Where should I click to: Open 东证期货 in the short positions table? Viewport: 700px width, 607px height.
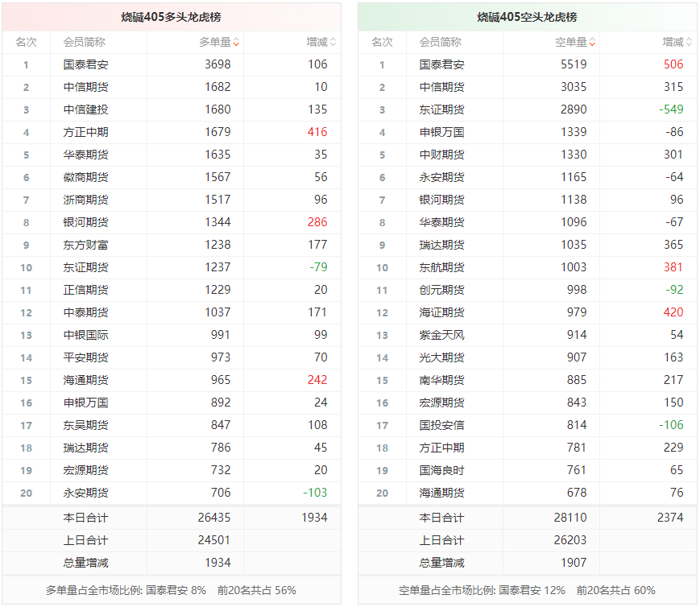tap(441, 109)
